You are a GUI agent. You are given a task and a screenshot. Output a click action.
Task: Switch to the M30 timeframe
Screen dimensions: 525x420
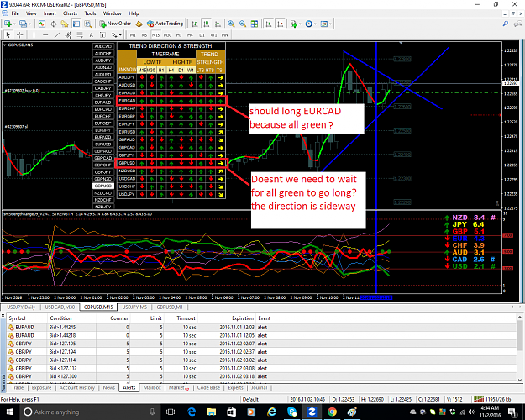pos(167,34)
